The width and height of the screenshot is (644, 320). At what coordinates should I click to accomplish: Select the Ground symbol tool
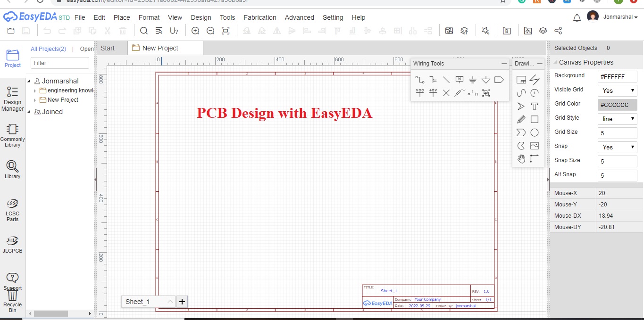click(x=472, y=79)
